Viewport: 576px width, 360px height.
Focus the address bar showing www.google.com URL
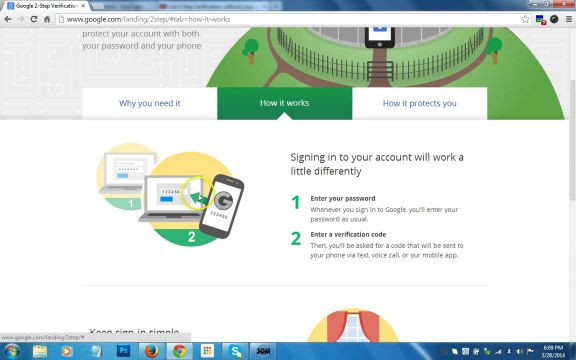pyautogui.click(x=290, y=19)
